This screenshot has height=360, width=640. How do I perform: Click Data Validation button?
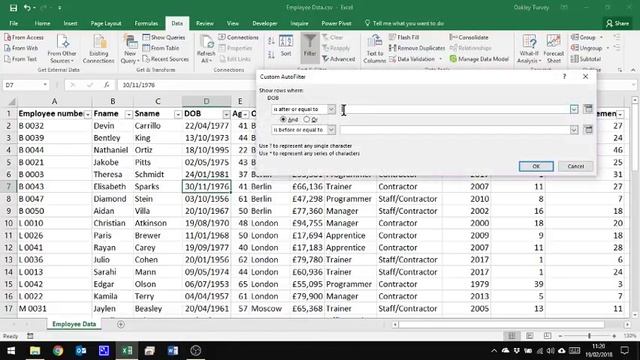[416, 59]
